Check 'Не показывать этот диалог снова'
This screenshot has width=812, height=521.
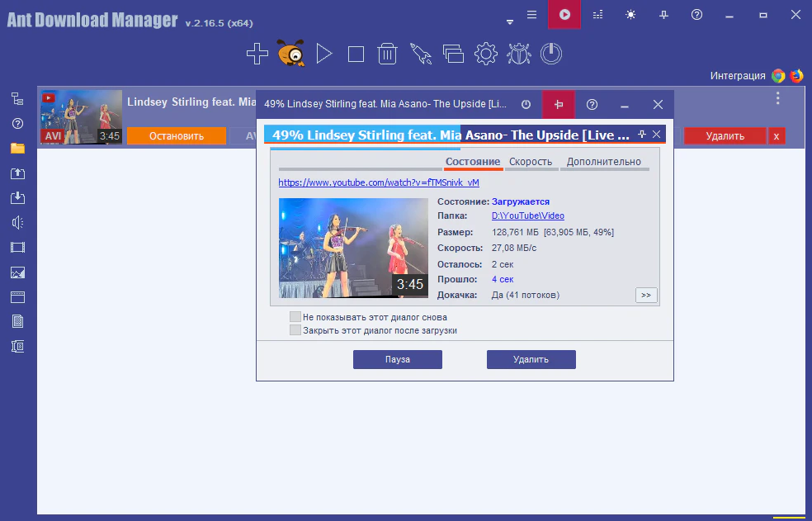point(295,317)
